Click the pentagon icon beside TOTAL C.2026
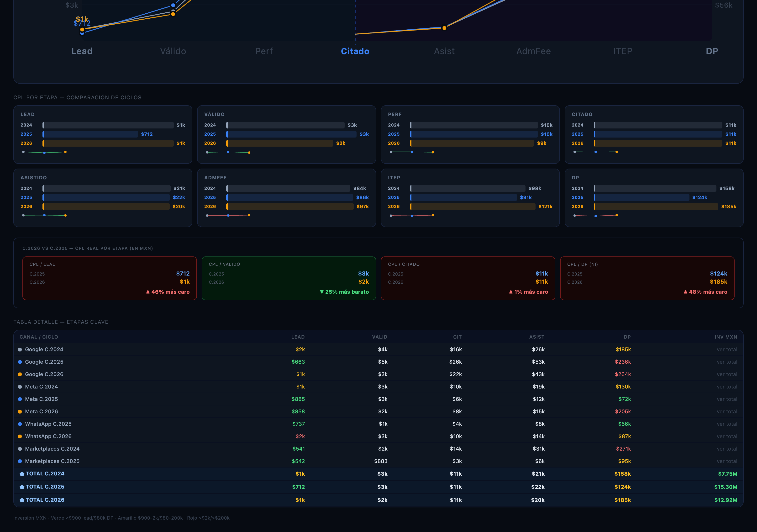Image resolution: width=757 pixels, height=532 pixels. 22,500
